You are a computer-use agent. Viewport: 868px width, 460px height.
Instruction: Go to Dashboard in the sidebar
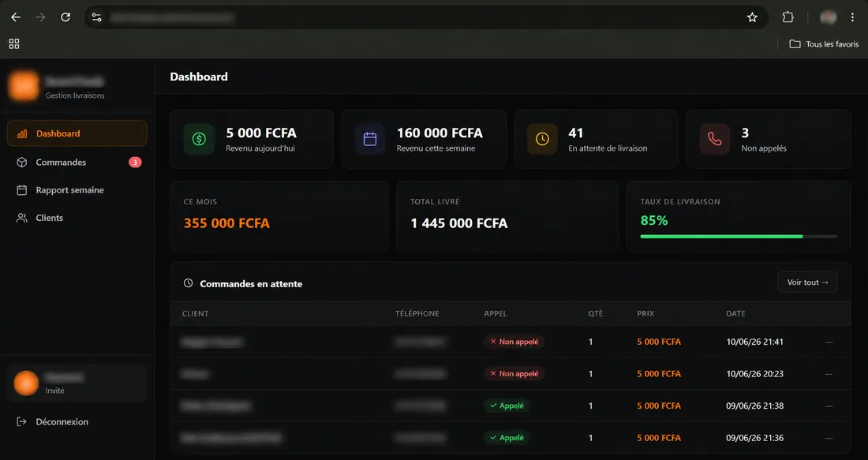click(x=77, y=133)
